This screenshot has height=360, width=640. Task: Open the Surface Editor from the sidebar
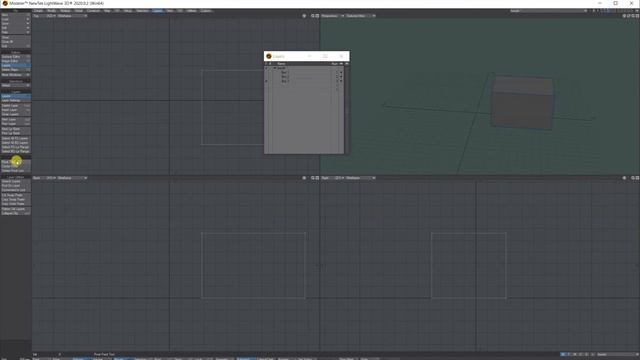pyautogui.click(x=16, y=57)
